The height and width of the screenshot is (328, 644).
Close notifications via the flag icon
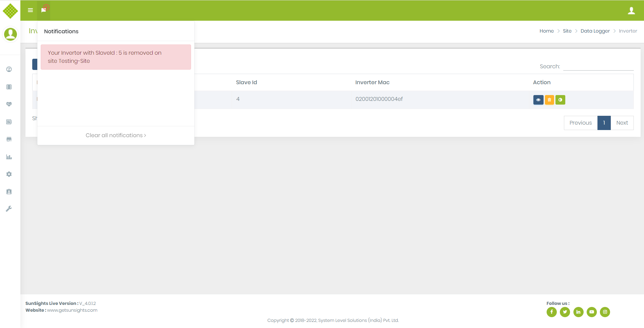tap(44, 10)
